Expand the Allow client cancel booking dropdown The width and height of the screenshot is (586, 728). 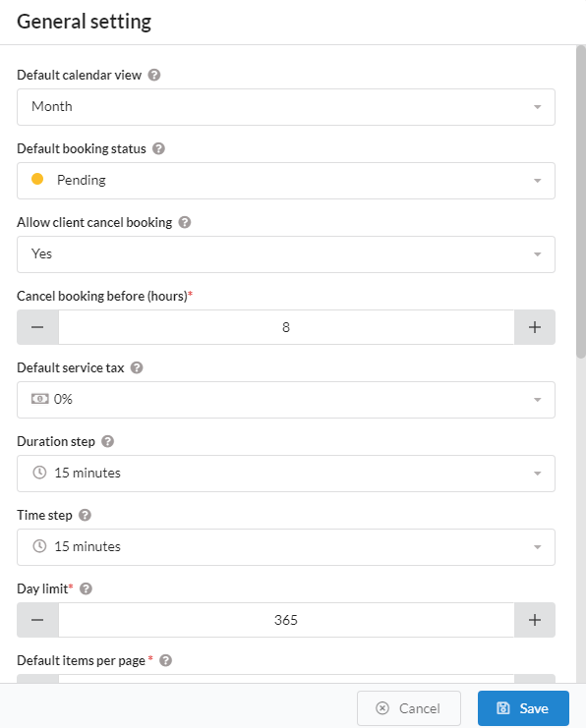coord(286,254)
